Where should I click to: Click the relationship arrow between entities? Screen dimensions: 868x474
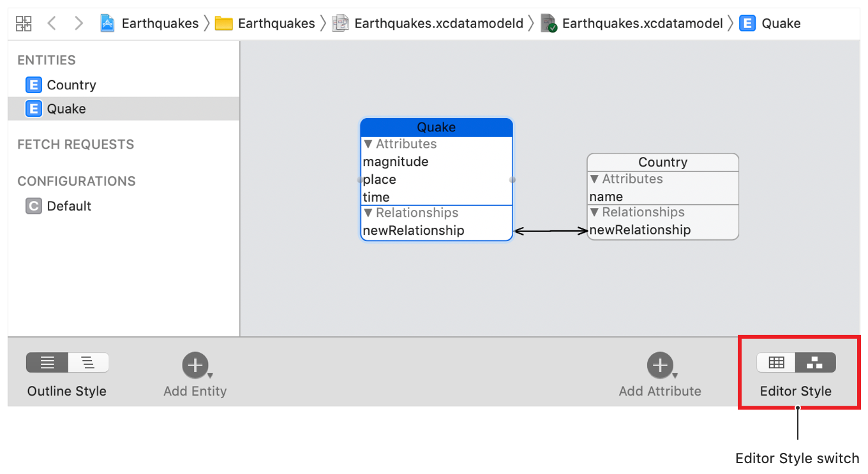[x=550, y=231]
